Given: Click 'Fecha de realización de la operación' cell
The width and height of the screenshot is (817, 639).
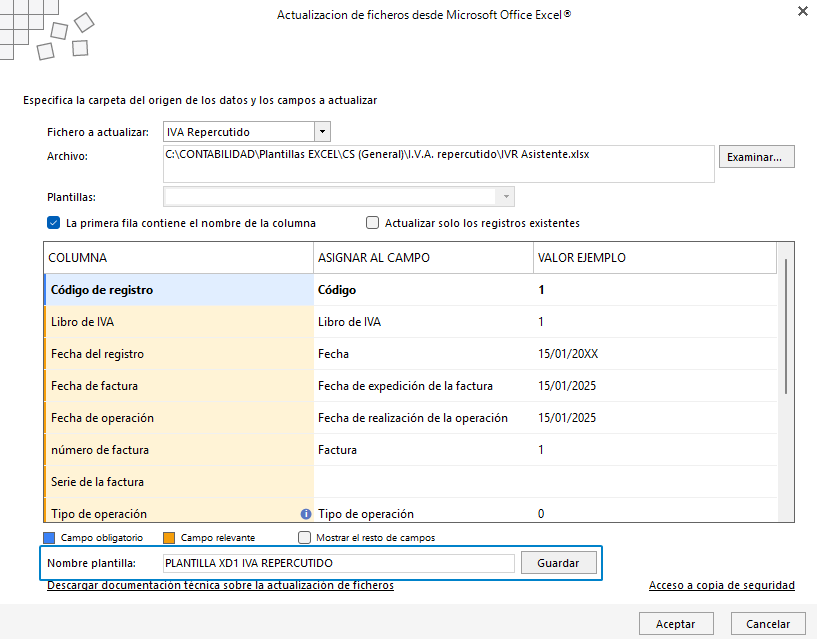Looking at the screenshot, I should pos(423,417).
